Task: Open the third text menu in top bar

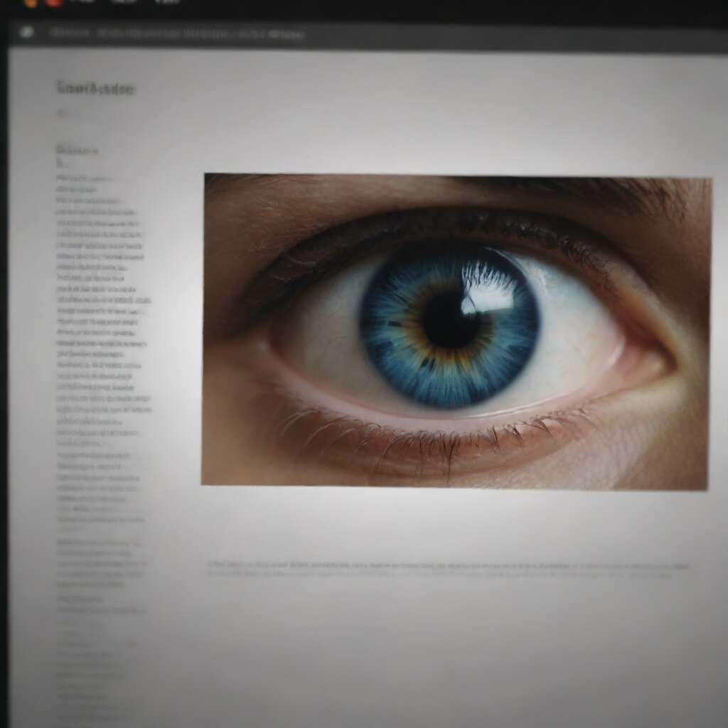Action: [168, 2]
